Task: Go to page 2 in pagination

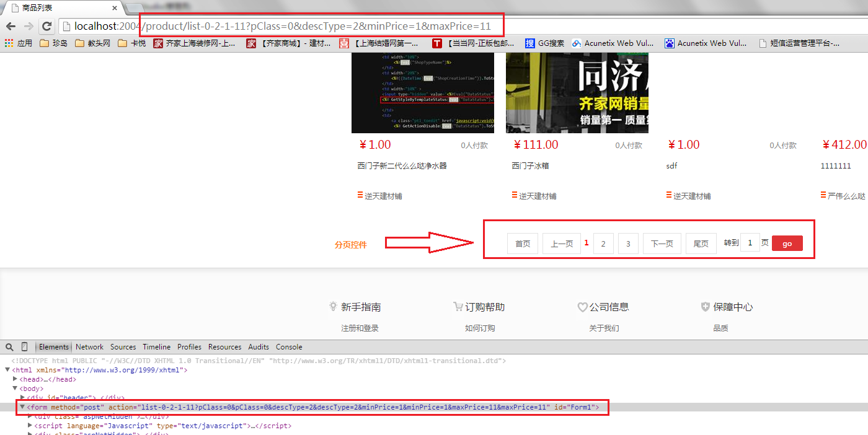Action: click(x=603, y=244)
